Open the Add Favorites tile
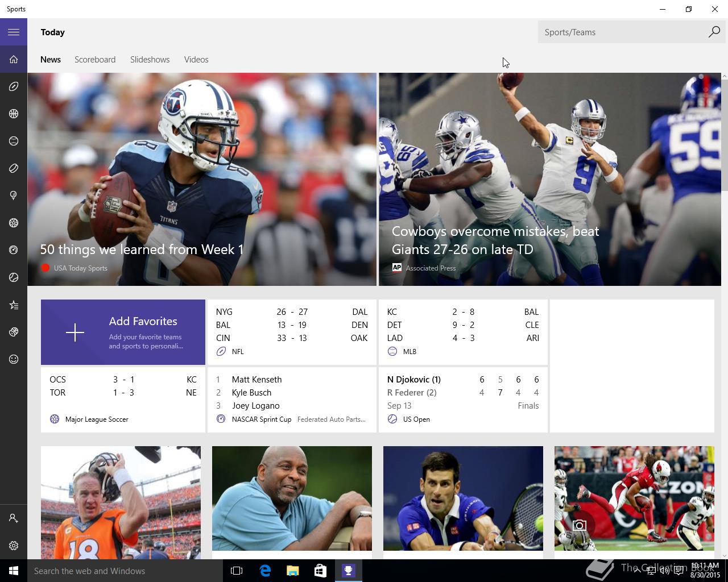The image size is (728, 582). tap(123, 332)
